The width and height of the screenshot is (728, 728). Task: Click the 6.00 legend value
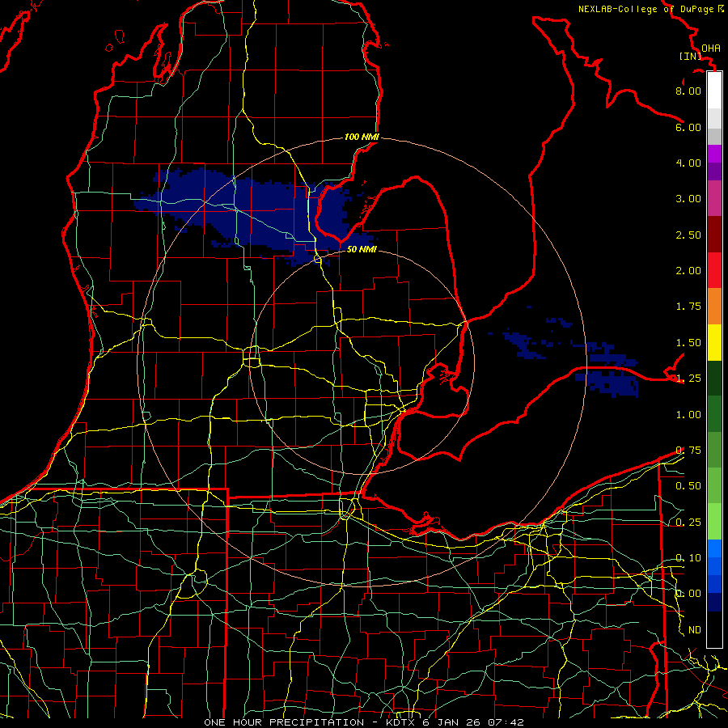(x=688, y=127)
